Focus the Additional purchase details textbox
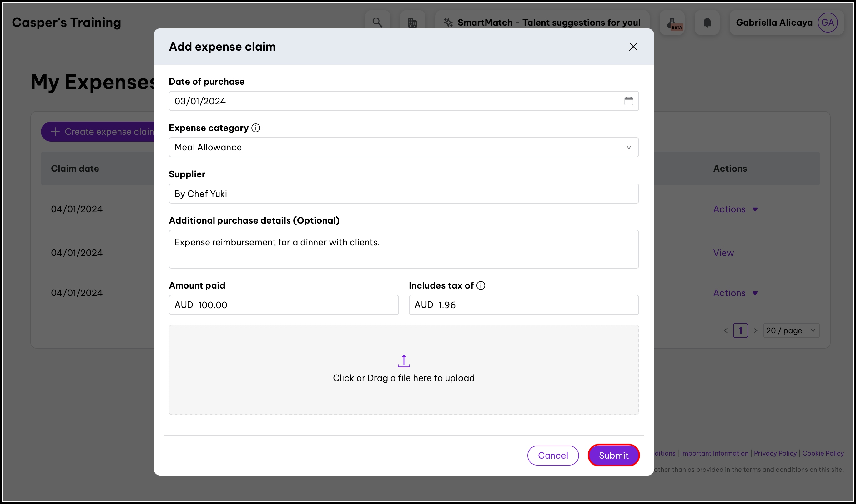 click(404, 249)
